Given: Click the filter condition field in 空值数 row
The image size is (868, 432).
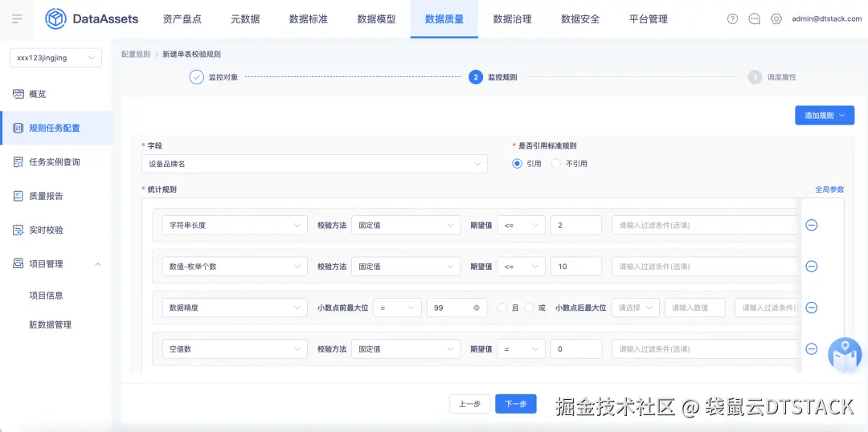Looking at the screenshot, I should click(706, 349).
